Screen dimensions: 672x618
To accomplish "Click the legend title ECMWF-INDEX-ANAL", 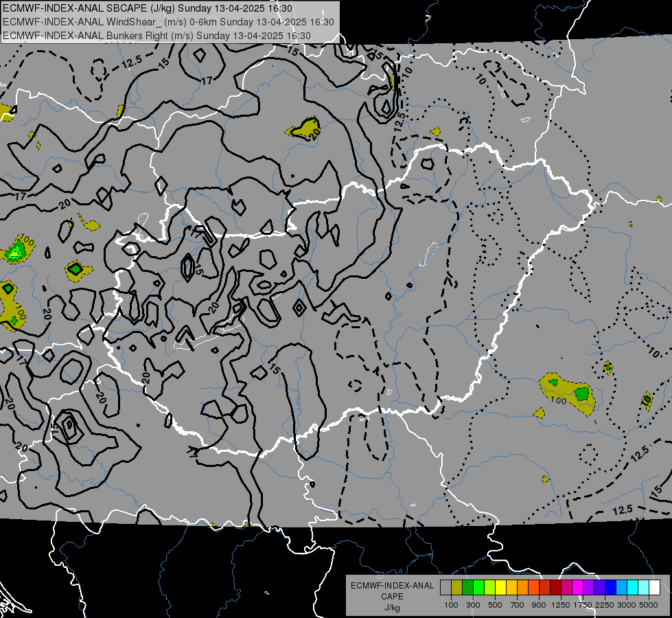I will click(392, 586).
